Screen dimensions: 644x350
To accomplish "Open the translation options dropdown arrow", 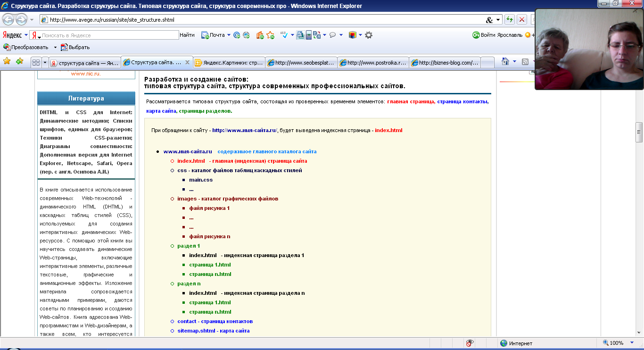I will coord(325,35).
